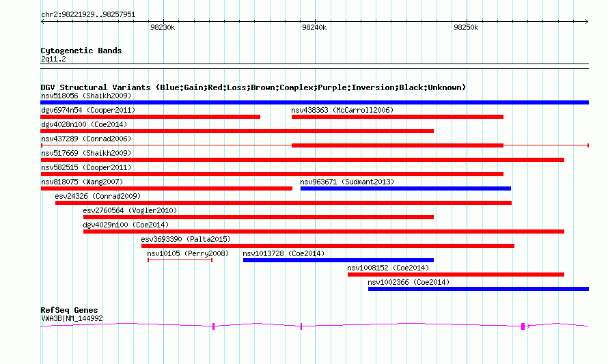Viewport: 608px width, 364px height.
Task: Click the ruler's left end arrow
Action: coord(42,22)
